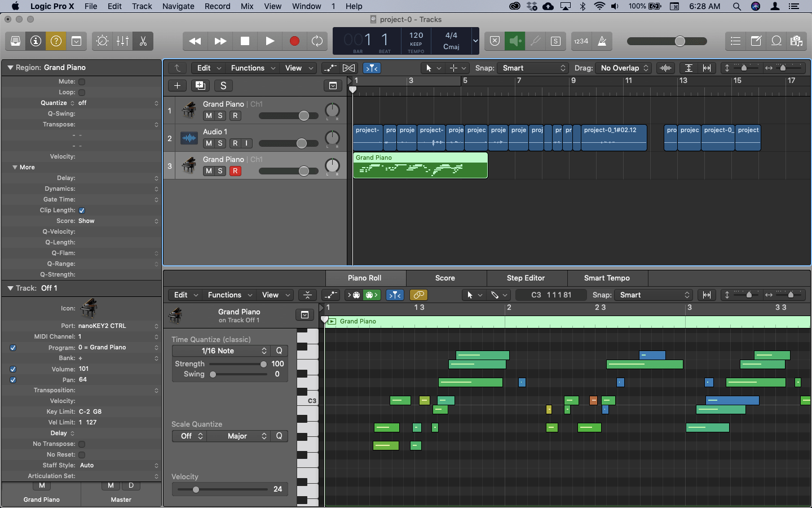This screenshot has width=812, height=508.
Task: Toggle Cycle mode in the transport
Action: pos(317,41)
